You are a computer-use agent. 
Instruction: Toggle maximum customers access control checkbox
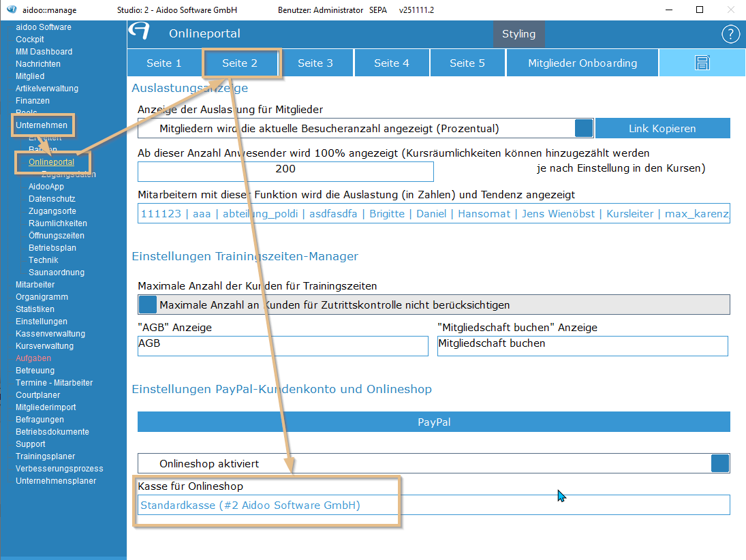(148, 305)
